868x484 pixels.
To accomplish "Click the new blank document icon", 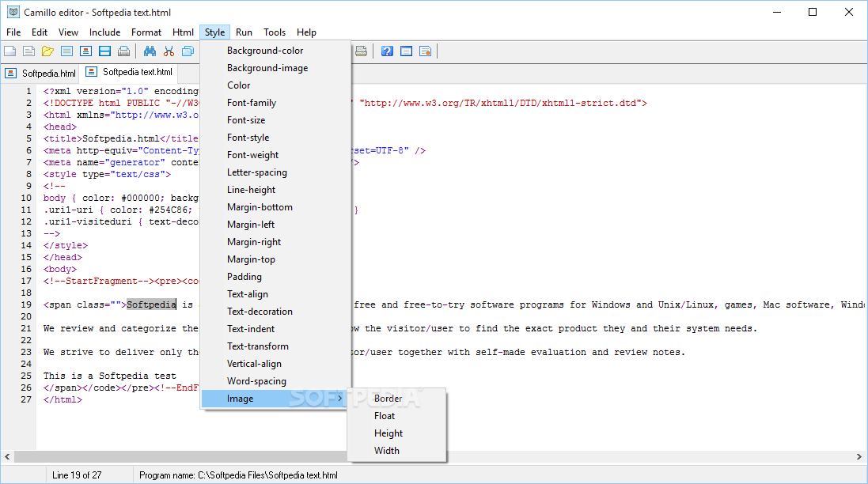I will [10, 51].
